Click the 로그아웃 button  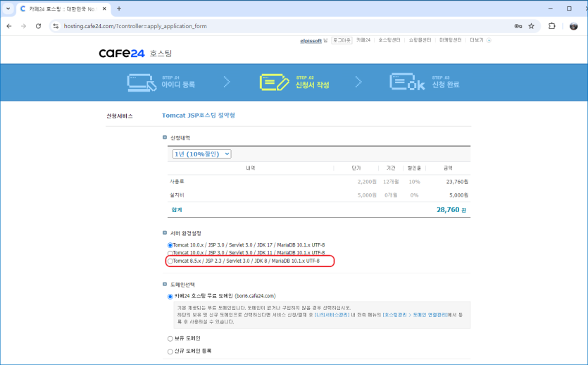(342, 40)
